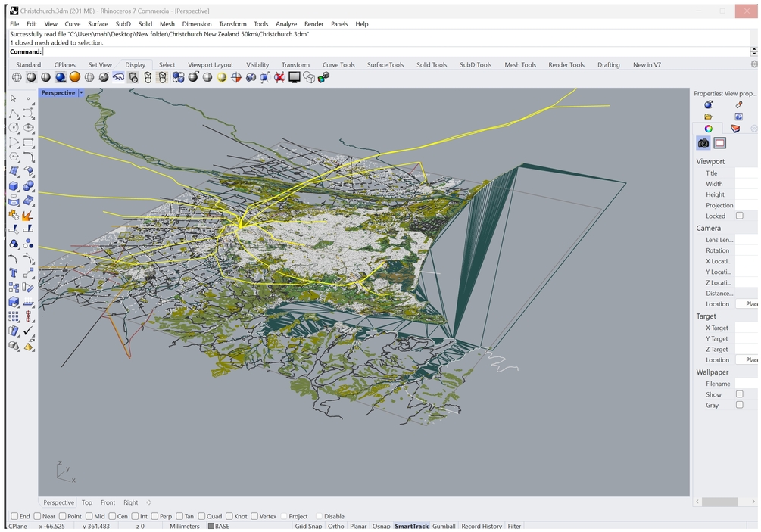The width and height of the screenshot is (761, 532).
Task: Select Wireframe viewport display icon
Action: [17, 77]
